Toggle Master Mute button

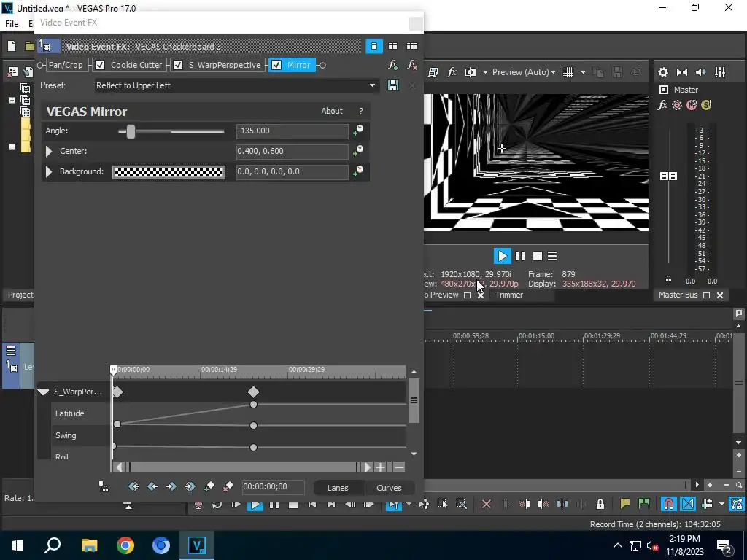coord(692,105)
